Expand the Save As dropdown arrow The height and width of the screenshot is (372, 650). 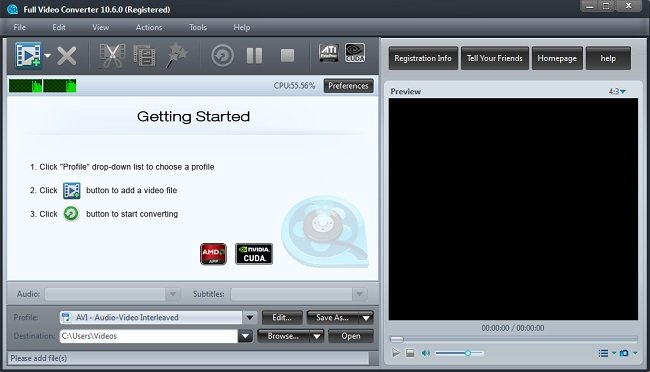coord(366,318)
